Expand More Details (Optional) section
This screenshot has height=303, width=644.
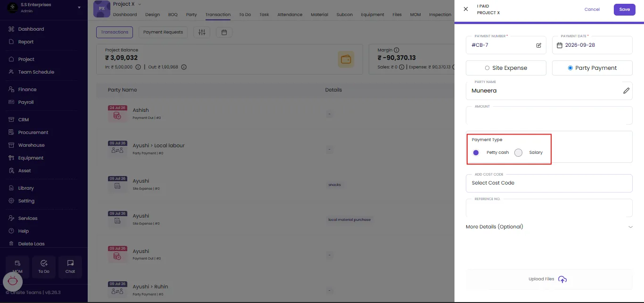tap(549, 227)
